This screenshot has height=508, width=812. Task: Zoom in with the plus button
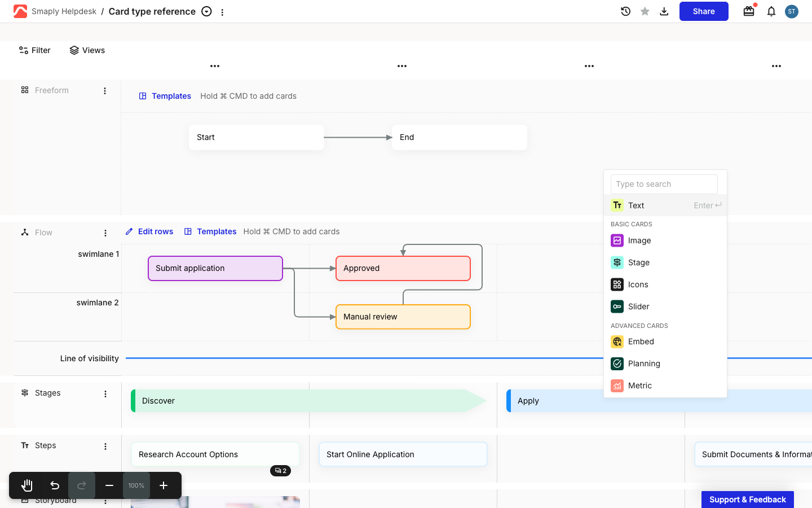coord(164,485)
